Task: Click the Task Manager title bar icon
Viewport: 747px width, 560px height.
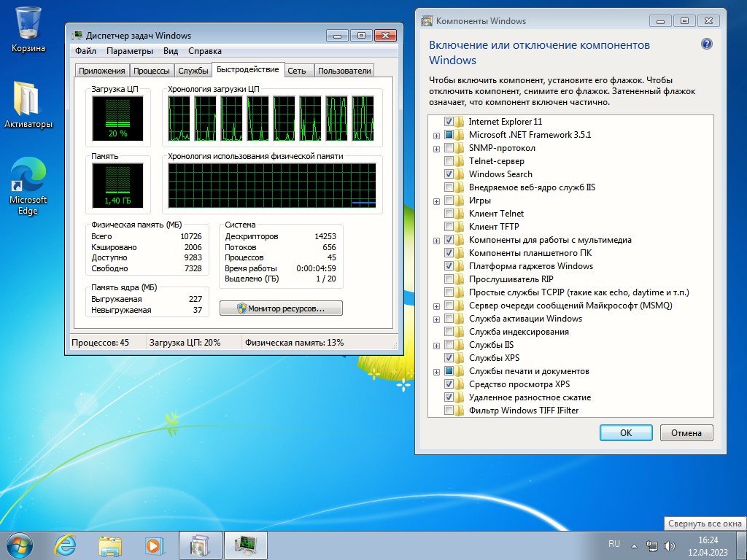Action: click(76, 35)
